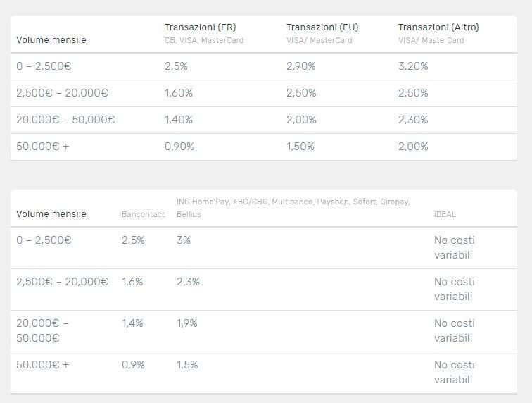Image resolution: width=532 pixels, height=403 pixels.
Task: Click the "50,000€ +" row label in upper table
Action: click(43, 147)
